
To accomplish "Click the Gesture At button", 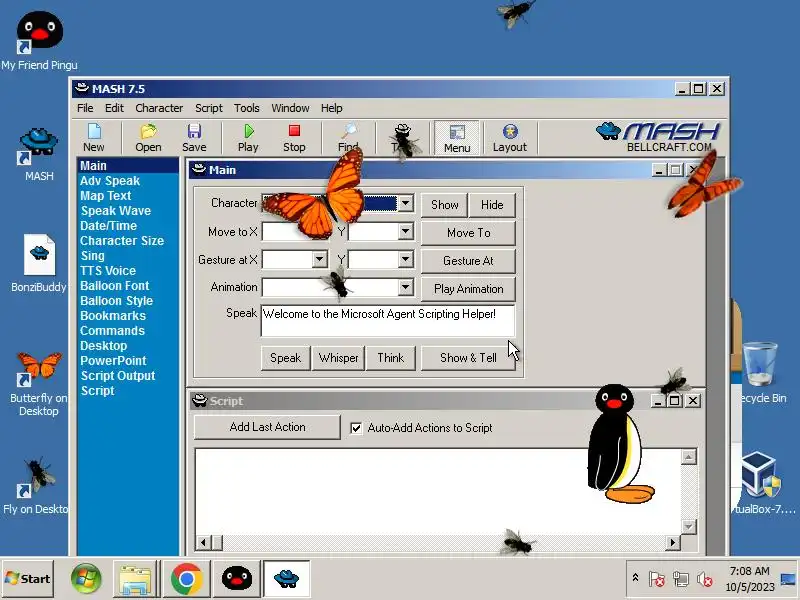I will point(468,261).
